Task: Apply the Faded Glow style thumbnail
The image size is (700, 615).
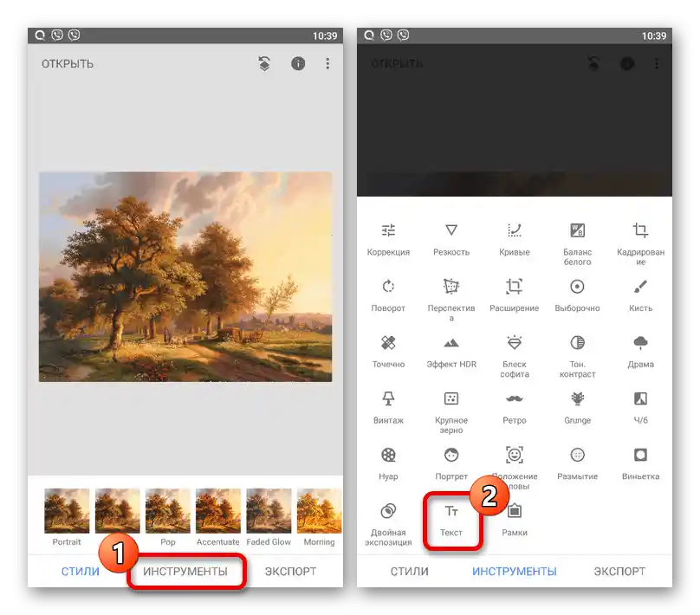Action: pyautogui.click(x=269, y=511)
